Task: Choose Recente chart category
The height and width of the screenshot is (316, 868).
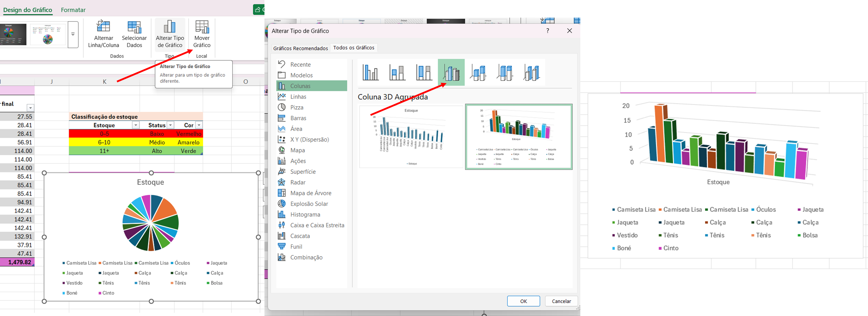Action: (312, 64)
